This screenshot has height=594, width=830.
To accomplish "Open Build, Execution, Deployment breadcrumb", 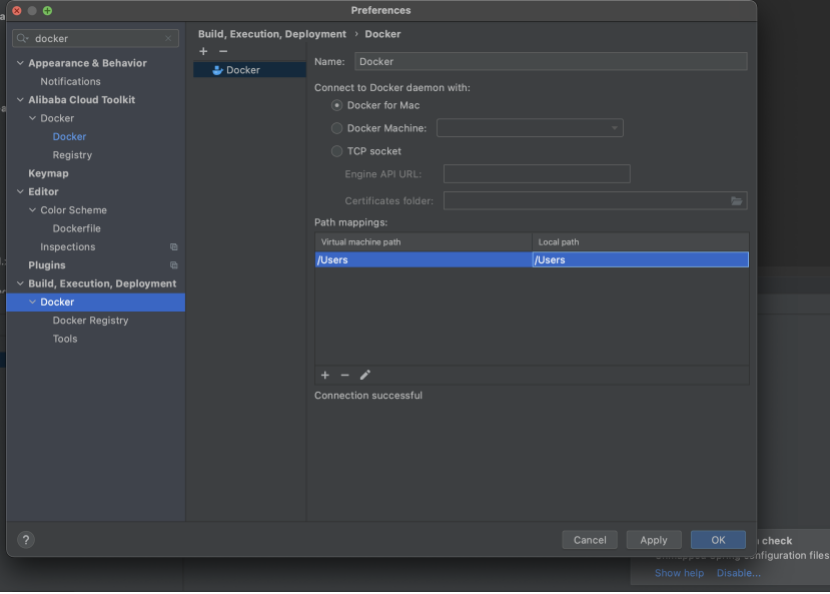I will [272, 33].
